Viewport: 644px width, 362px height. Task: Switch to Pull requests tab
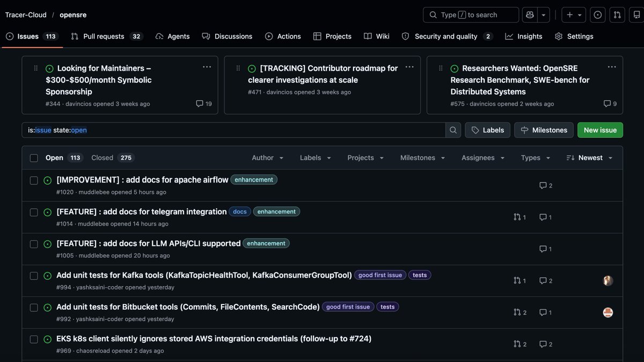tap(106, 37)
